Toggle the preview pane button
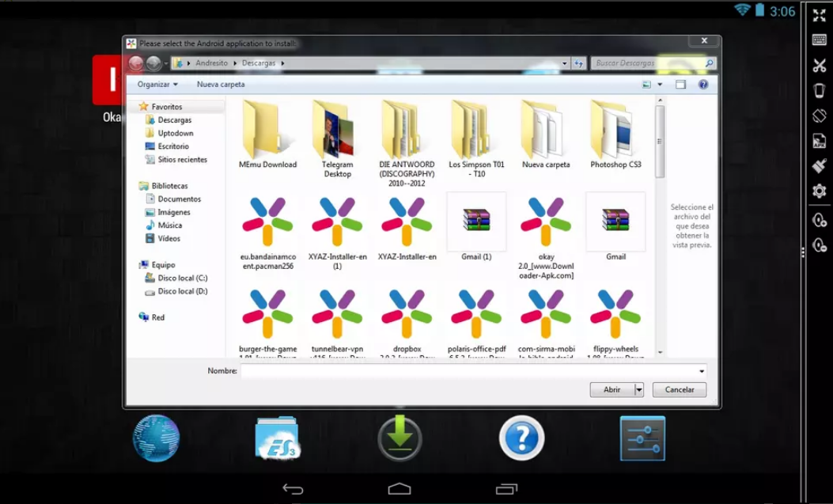This screenshot has height=504, width=833. click(x=680, y=84)
